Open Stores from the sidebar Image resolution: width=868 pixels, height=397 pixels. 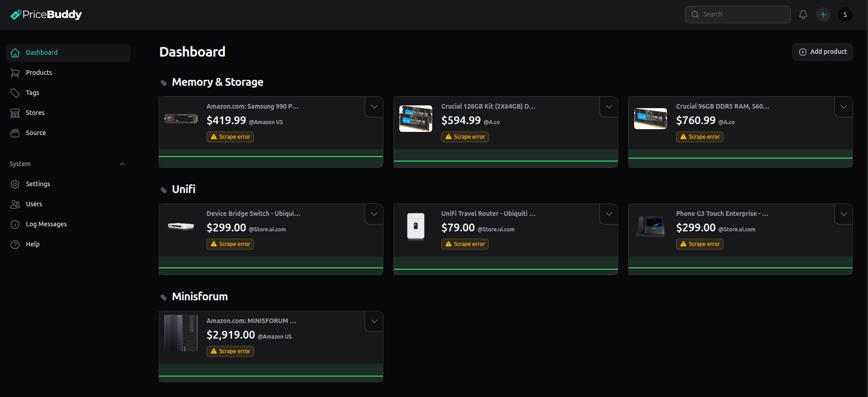35,113
